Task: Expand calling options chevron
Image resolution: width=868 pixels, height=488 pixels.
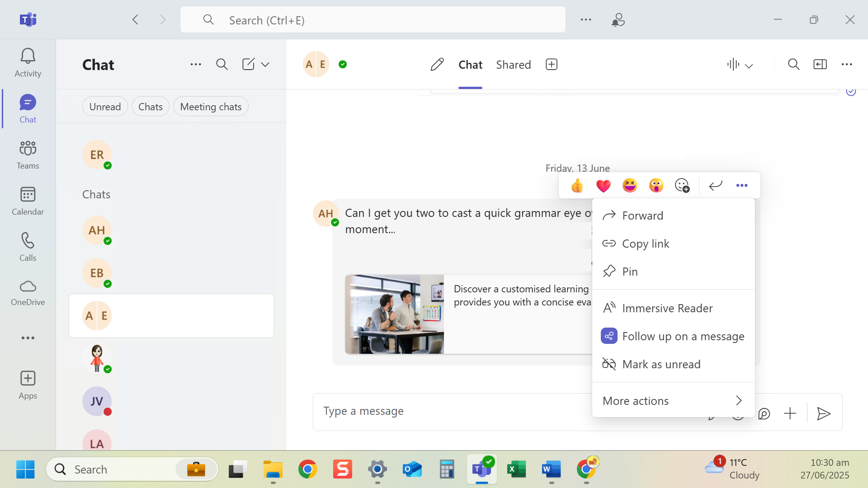Action: click(x=749, y=66)
